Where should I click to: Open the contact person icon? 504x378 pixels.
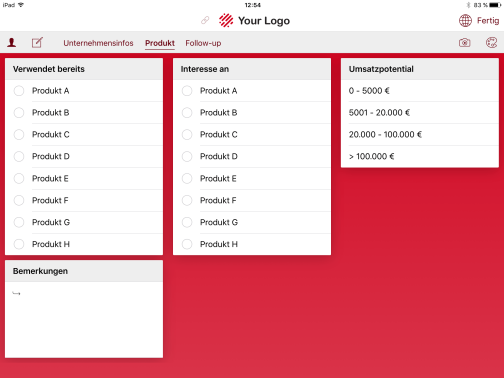(12, 42)
